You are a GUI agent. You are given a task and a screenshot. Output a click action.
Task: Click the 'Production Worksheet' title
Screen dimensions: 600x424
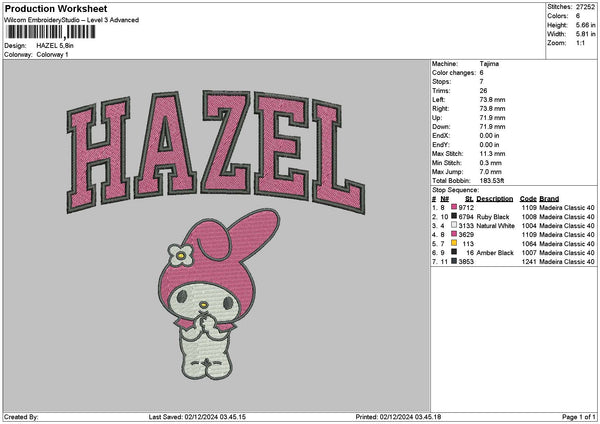[56, 8]
